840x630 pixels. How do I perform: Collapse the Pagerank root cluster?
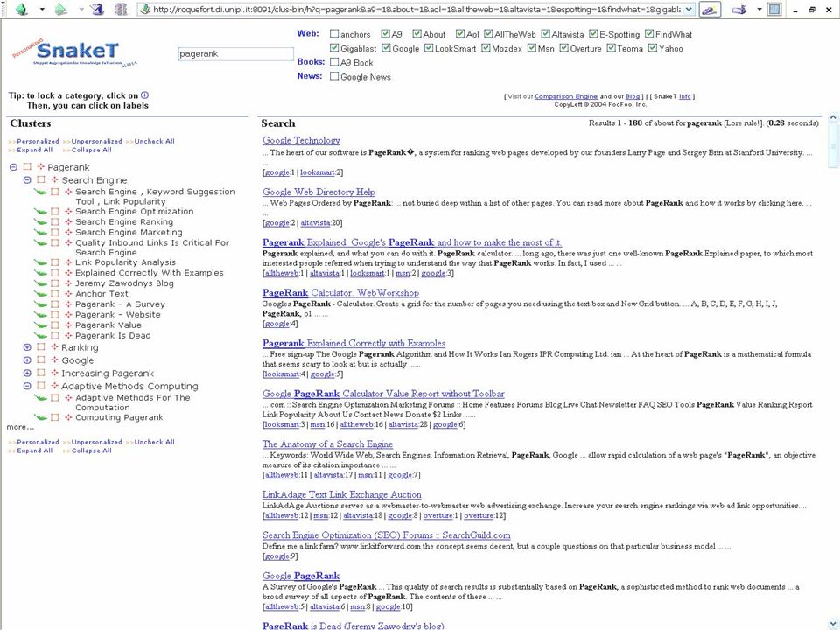click(x=13, y=167)
